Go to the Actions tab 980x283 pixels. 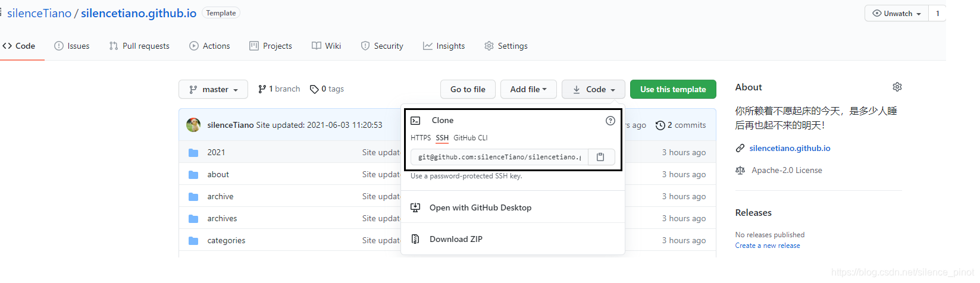coord(209,46)
